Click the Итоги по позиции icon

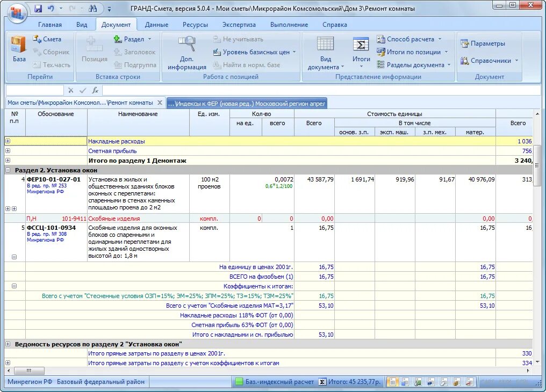pos(380,52)
